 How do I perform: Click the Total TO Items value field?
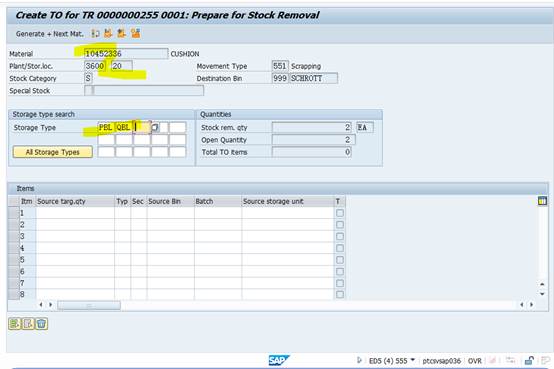point(312,152)
